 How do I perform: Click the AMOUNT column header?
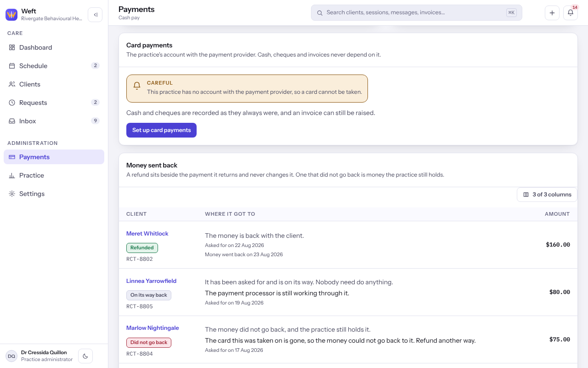tap(557, 214)
